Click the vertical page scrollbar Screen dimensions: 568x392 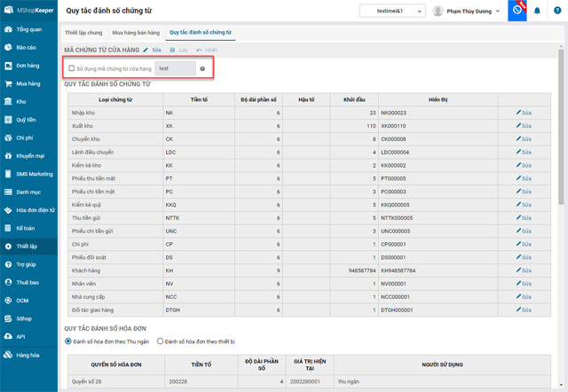coord(563,133)
